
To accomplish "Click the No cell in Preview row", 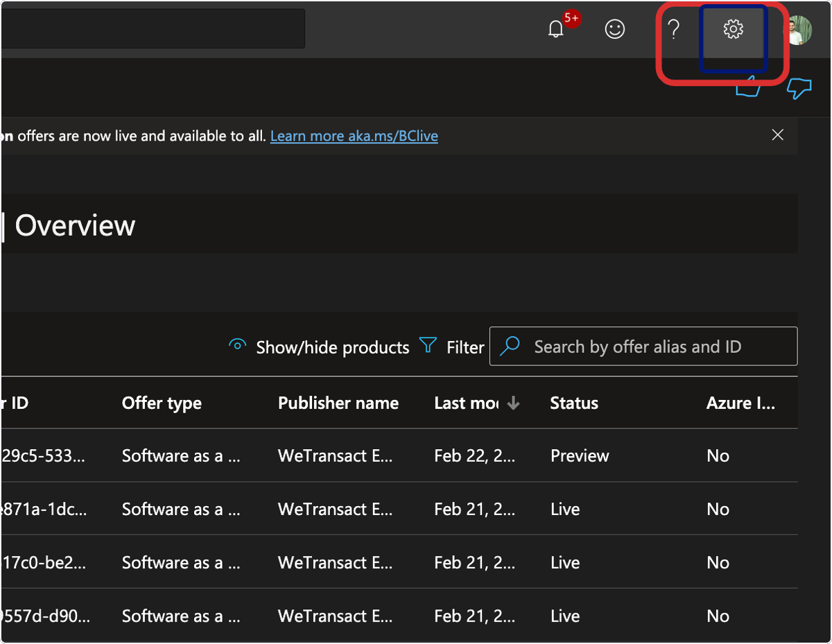I will 718,455.
